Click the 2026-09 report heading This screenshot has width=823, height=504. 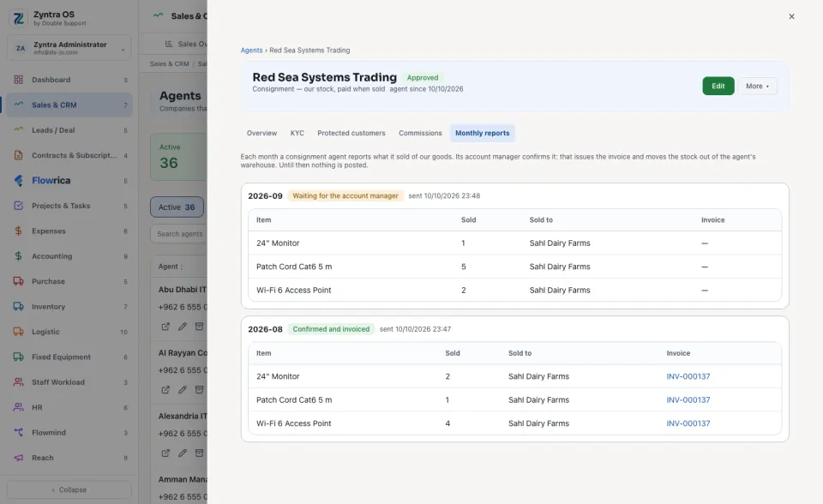click(x=265, y=195)
